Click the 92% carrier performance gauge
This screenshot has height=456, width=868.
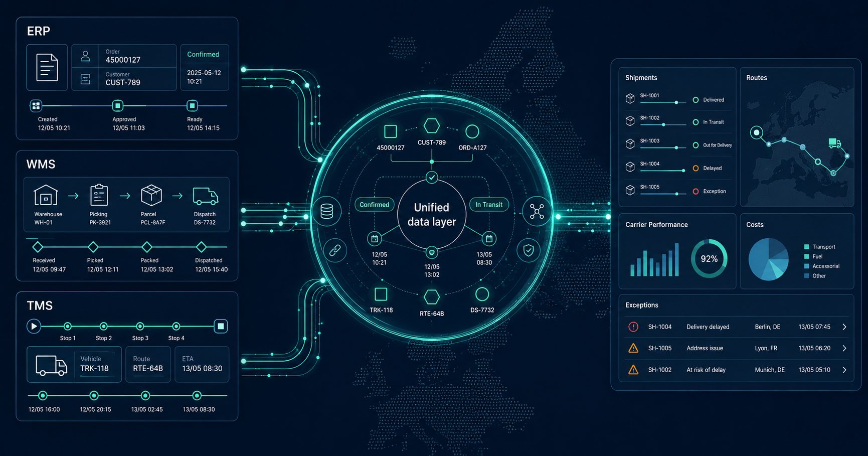point(709,259)
